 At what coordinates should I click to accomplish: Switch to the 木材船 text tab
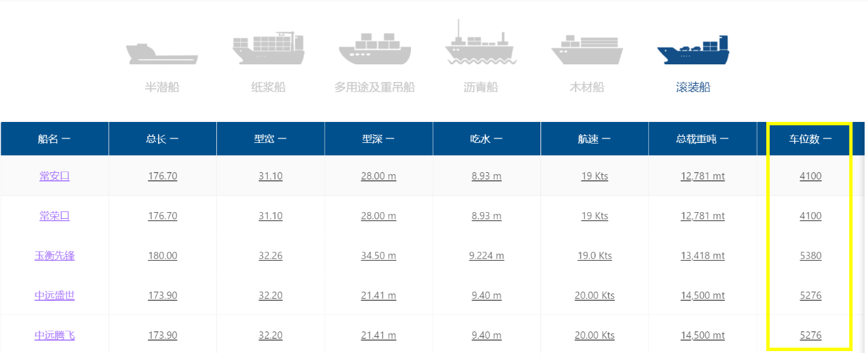click(587, 87)
